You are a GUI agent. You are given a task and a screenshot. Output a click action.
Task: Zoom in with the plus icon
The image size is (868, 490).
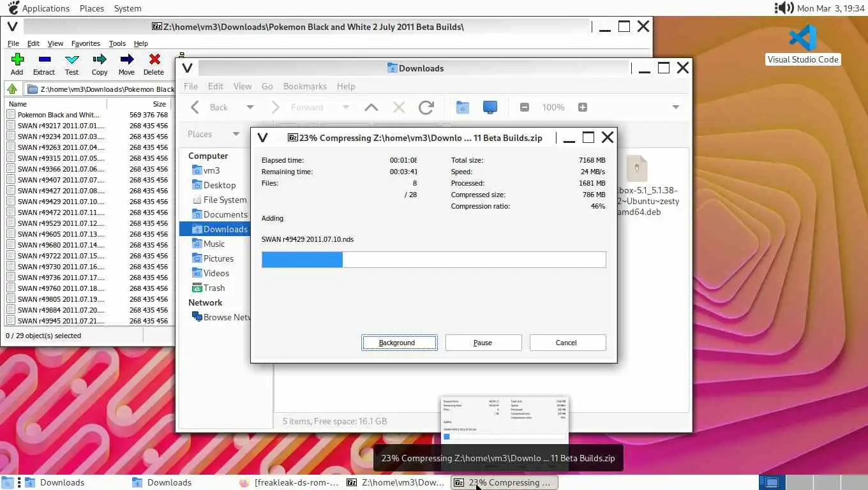point(583,107)
